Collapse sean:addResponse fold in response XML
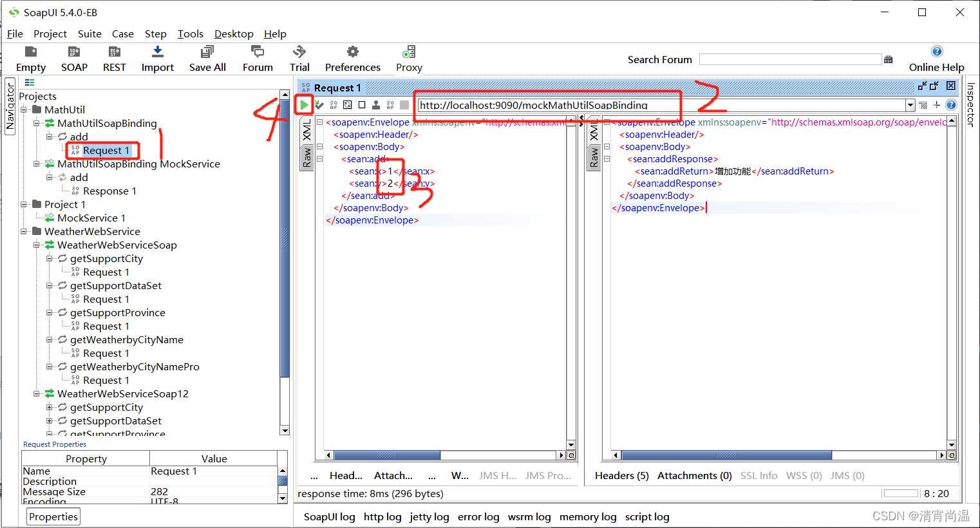Image resolution: width=980 pixels, height=528 pixels. [x=607, y=159]
